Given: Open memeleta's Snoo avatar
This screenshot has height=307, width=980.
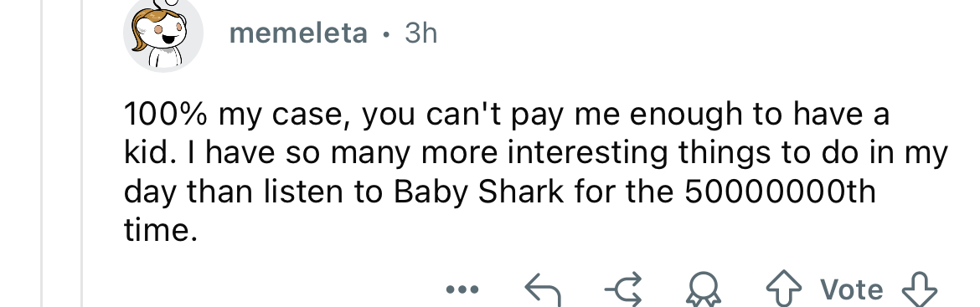Looking at the screenshot, I should 163,34.
